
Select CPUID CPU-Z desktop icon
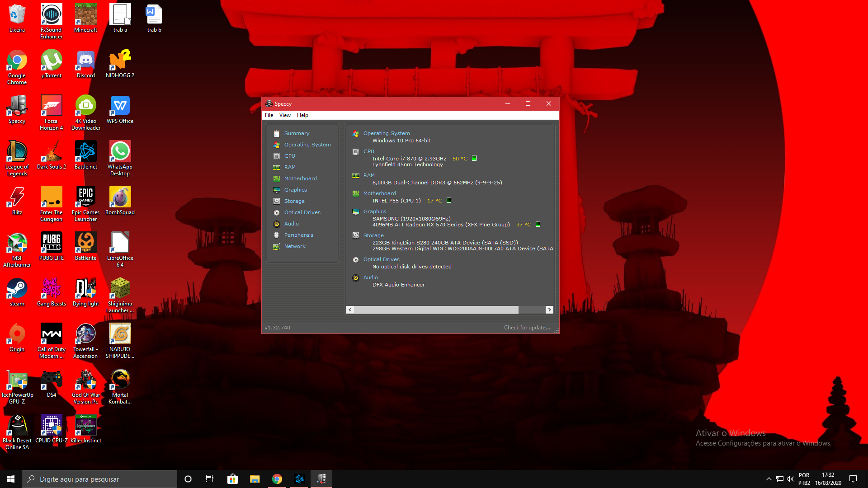pyautogui.click(x=51, y=429)
